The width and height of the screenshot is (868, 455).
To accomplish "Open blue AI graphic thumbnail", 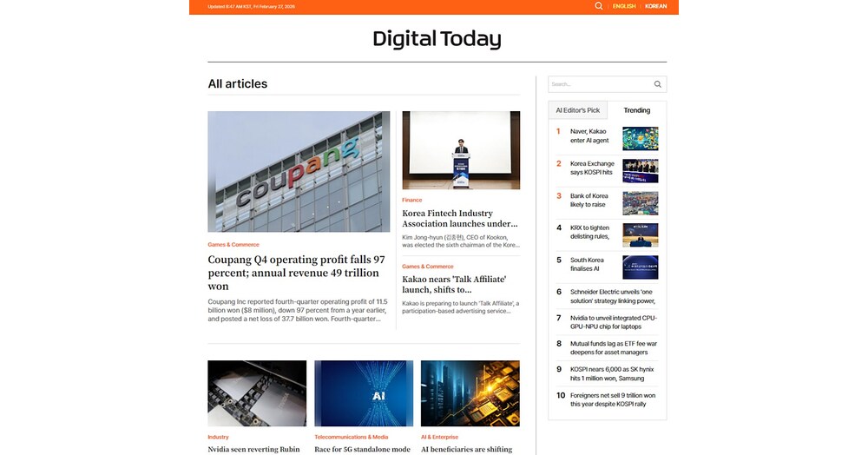I will (x=364, y=393).
